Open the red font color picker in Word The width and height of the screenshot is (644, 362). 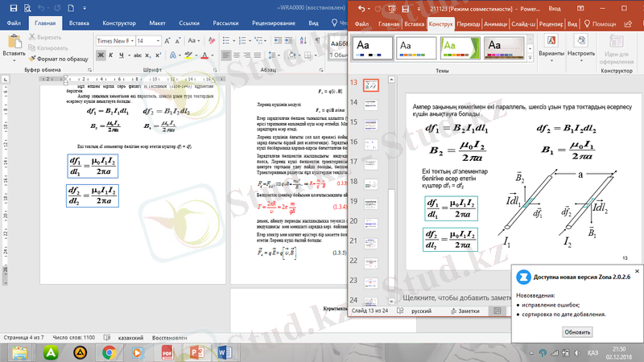[213, 55]
